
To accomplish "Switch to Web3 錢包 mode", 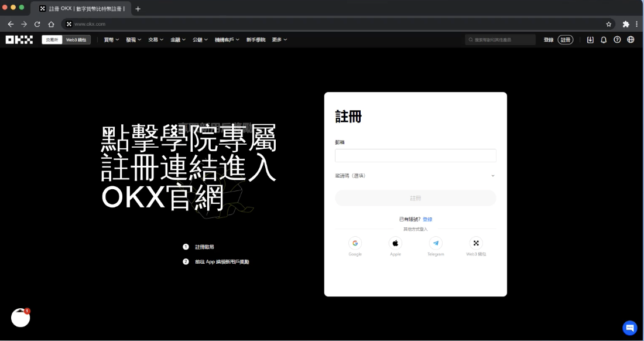I will pyautogui.click(x=76, y=40).
